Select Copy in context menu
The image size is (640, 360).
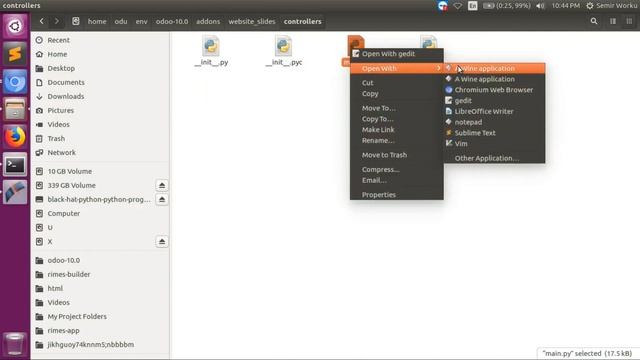point(397,93)
